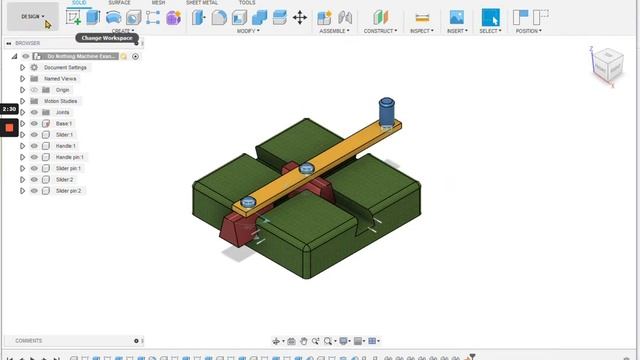
Task: Expand the Base:1 component
Action: tap(22, 123)
